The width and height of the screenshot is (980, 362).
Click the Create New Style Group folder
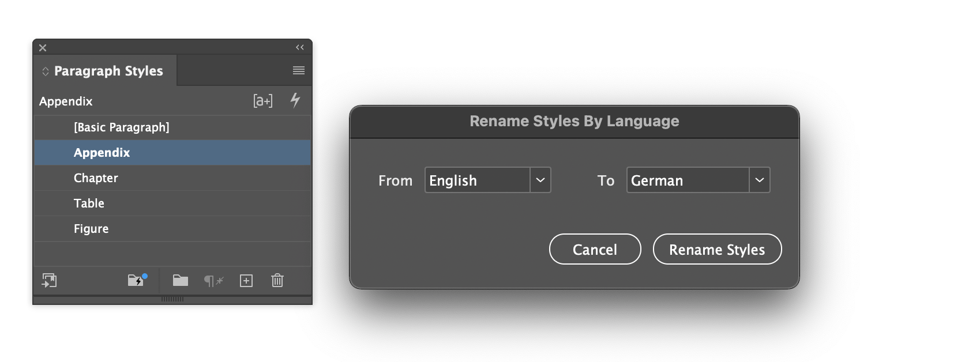click(181, 281)
